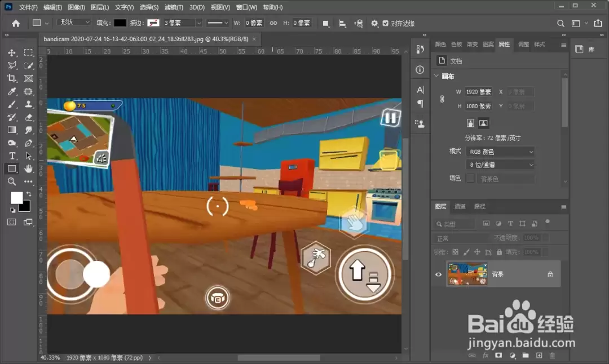
Task: Open the search icon in options bar
Action: pos(561,23)
